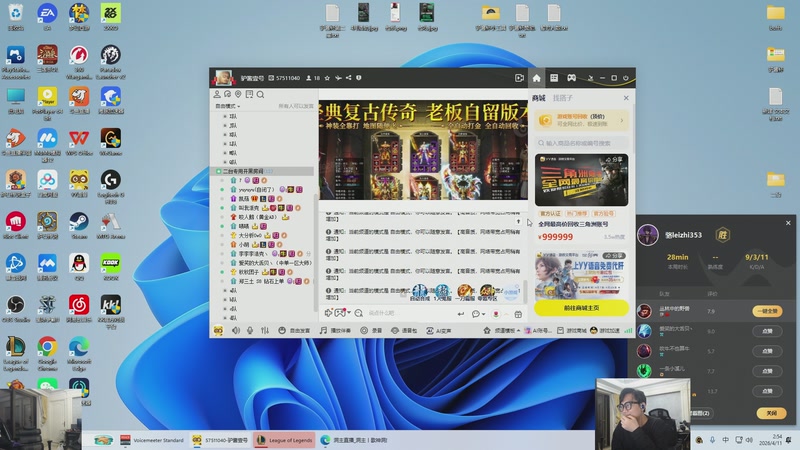Open the video window icon in YY title bar
Image resolution: width=800 pixels, height=450 pixels.
519,78
